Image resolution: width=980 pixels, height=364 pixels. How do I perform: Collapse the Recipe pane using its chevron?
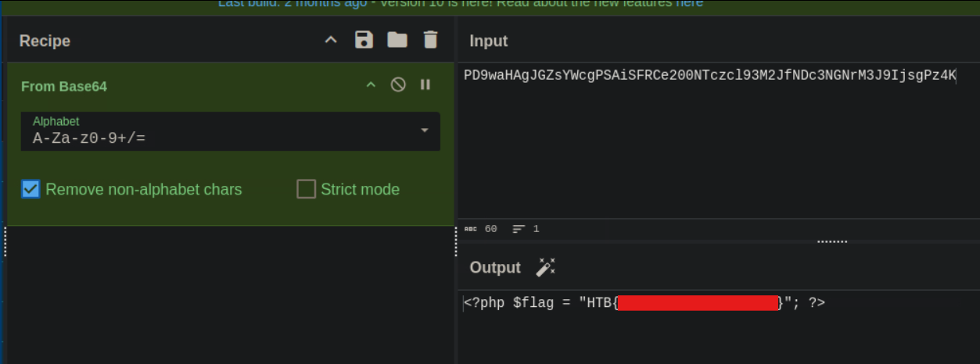point(331,41)
